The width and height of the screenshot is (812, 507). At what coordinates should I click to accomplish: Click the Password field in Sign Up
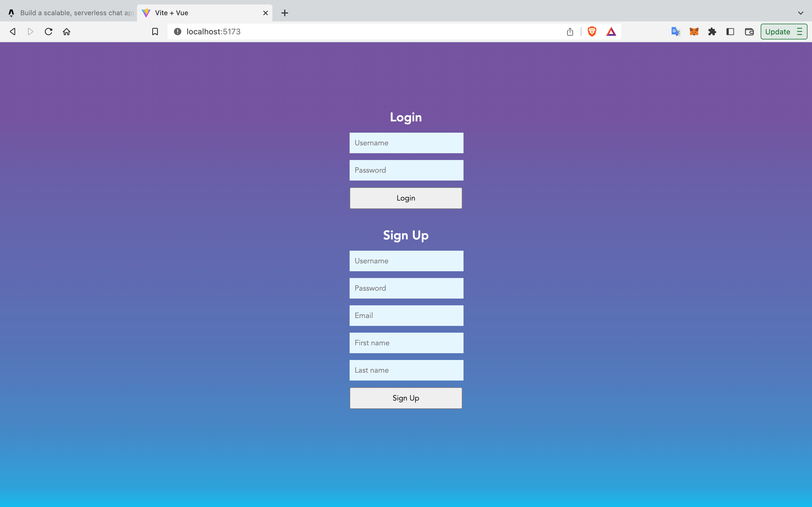[x=406, y=288]
